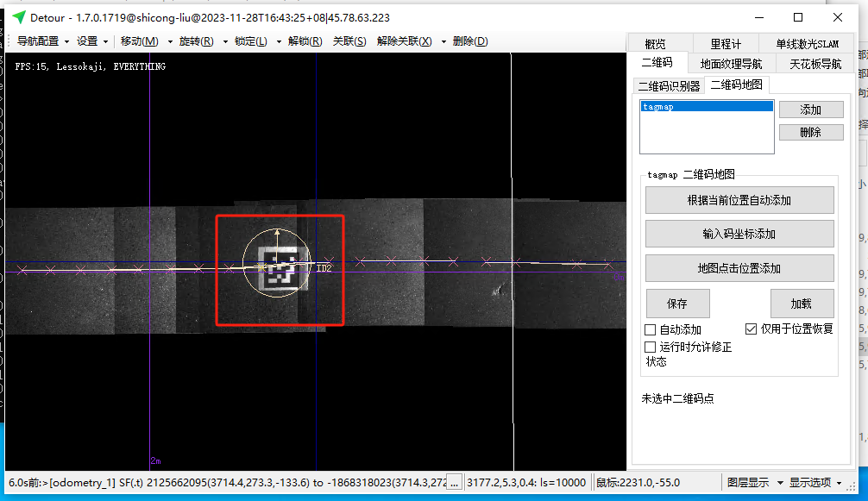Uncheck the 仅用于位置恢复 checkbox
Viewport: 868px width, 501px height.
pos(751,329)
